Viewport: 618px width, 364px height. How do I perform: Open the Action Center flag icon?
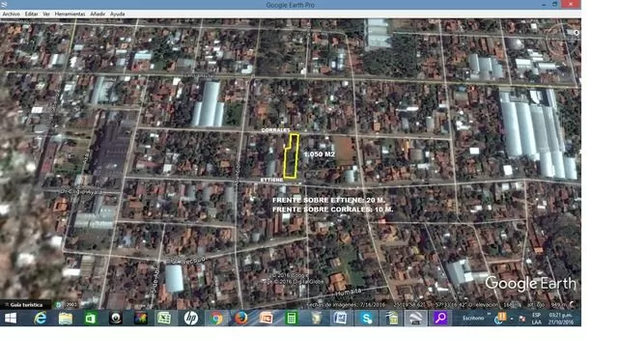click(521, 319)
